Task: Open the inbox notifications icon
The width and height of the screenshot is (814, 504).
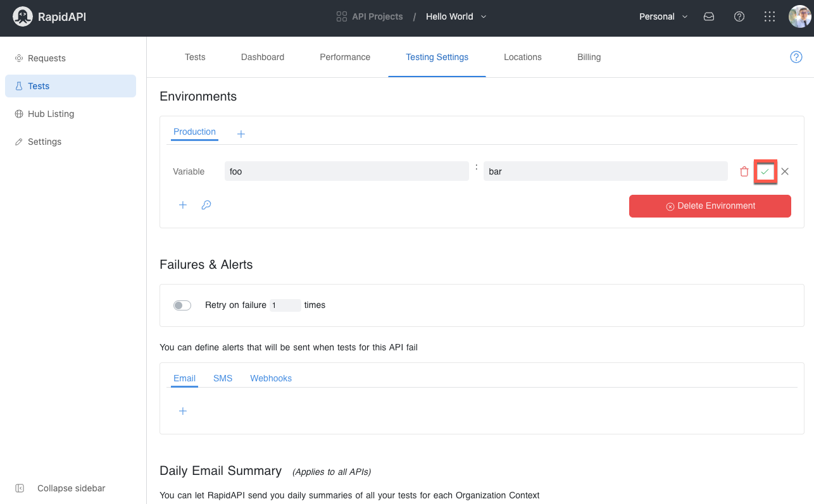Action: pos(709,17)
